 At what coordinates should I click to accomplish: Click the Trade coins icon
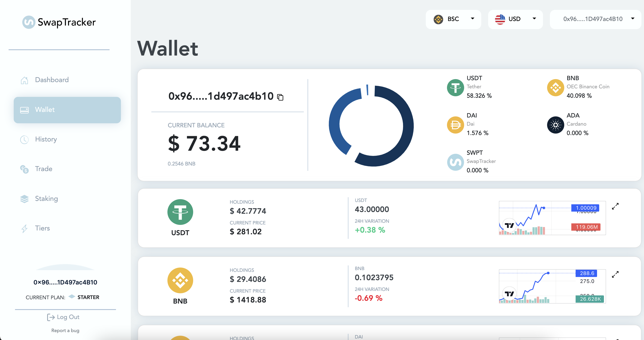(24, 169)
